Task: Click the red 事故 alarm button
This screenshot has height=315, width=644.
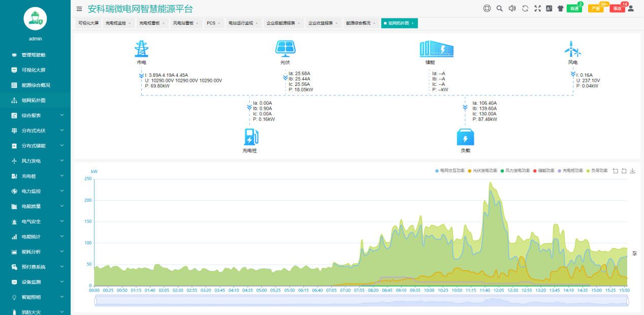Action: [x=617, y=9]
